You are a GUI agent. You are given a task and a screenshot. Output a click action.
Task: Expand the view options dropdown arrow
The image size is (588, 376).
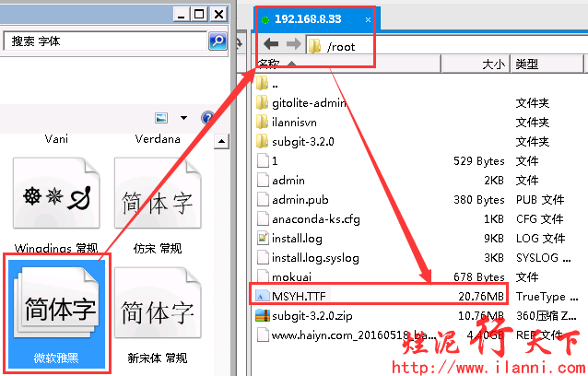point(183,118)
